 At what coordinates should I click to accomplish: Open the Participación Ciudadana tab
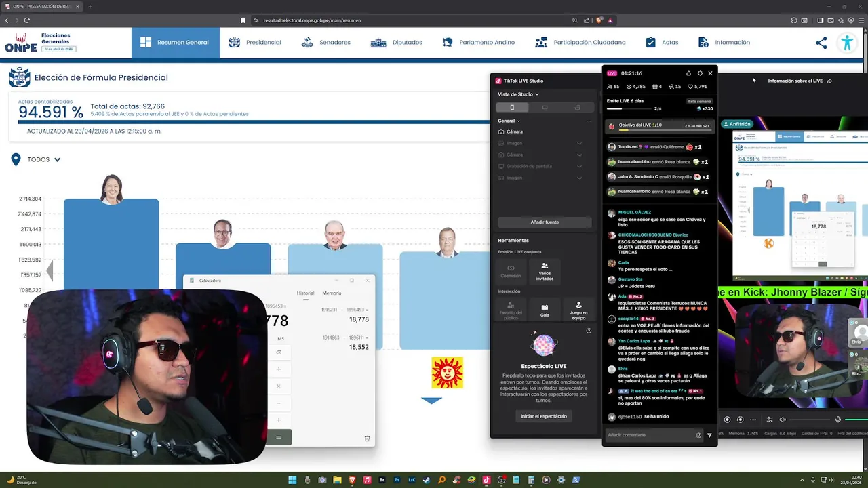point(580,42)
